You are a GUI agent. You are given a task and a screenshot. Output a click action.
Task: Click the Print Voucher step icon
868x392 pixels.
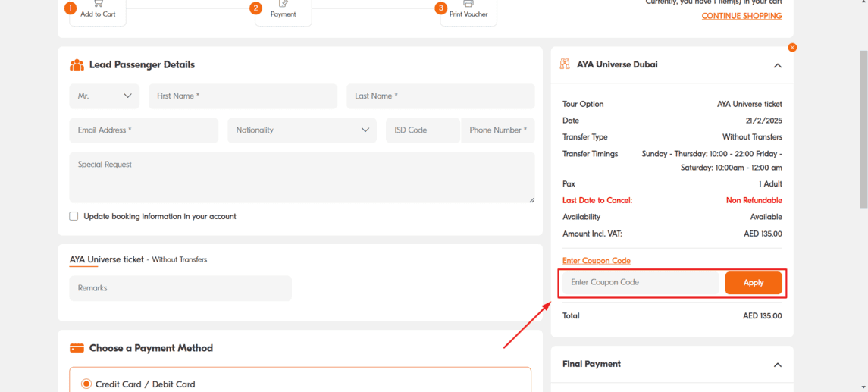468,3
